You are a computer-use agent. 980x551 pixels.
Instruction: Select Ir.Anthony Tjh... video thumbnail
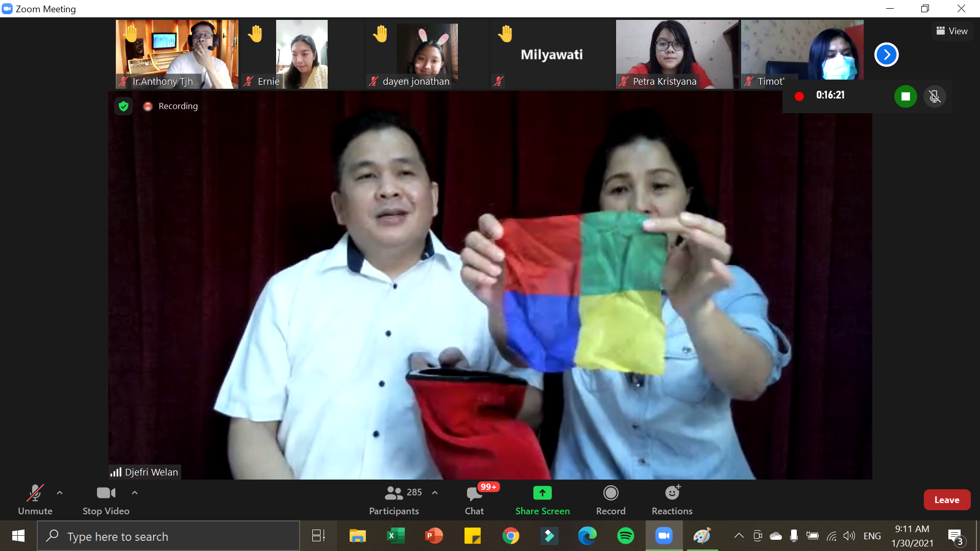click(x=177, y=54)
